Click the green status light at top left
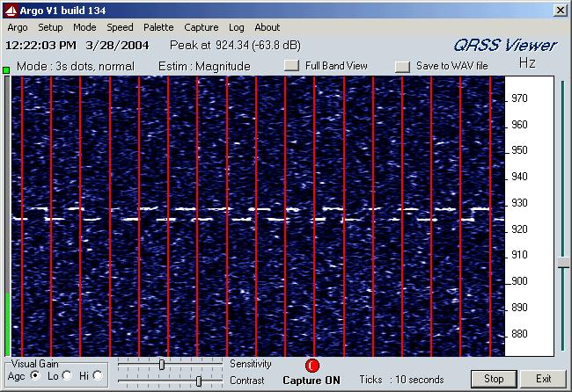This screenshot has height=392, width=572. [x=6, y=69]
